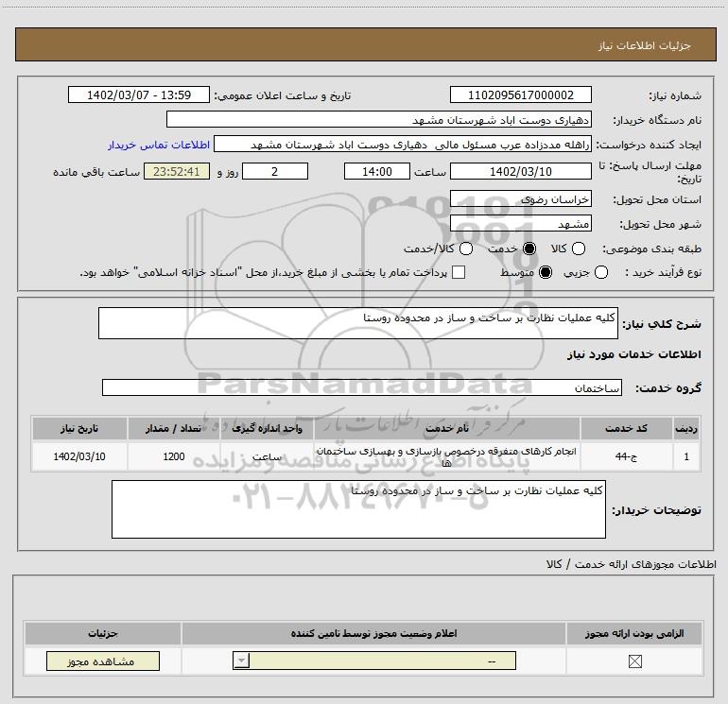728x704 pixels.
Task: Click the اطلاعات مجوزهای ارائه خدمت / کالا heading
Action: [x=631, y=564]
